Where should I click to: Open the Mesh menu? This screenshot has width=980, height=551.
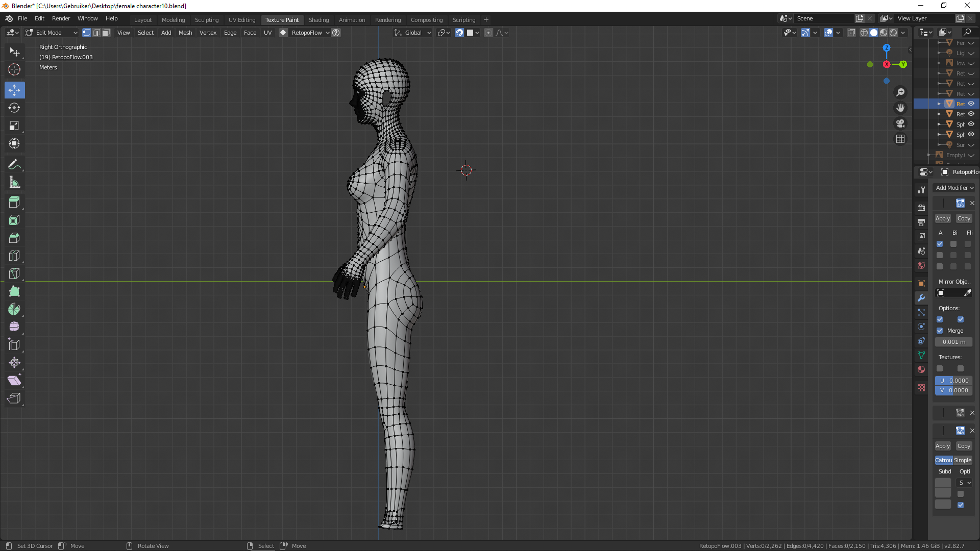(185, 33)
